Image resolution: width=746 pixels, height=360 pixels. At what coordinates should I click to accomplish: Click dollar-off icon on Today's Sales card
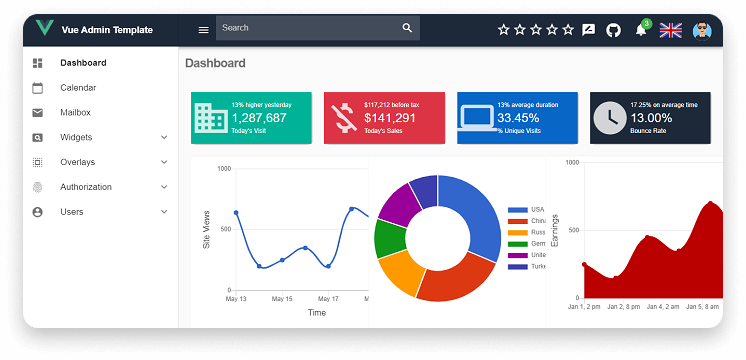(x=344, y=117)
